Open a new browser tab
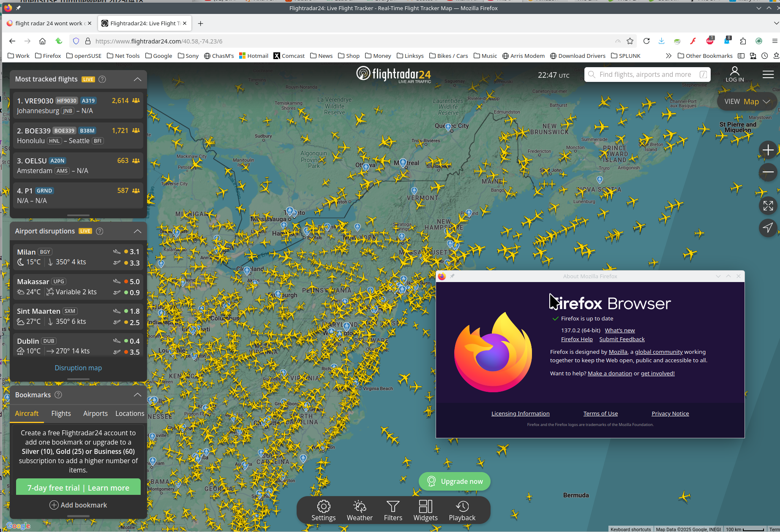Screen dimensions: 780x532 coord(201,23)
